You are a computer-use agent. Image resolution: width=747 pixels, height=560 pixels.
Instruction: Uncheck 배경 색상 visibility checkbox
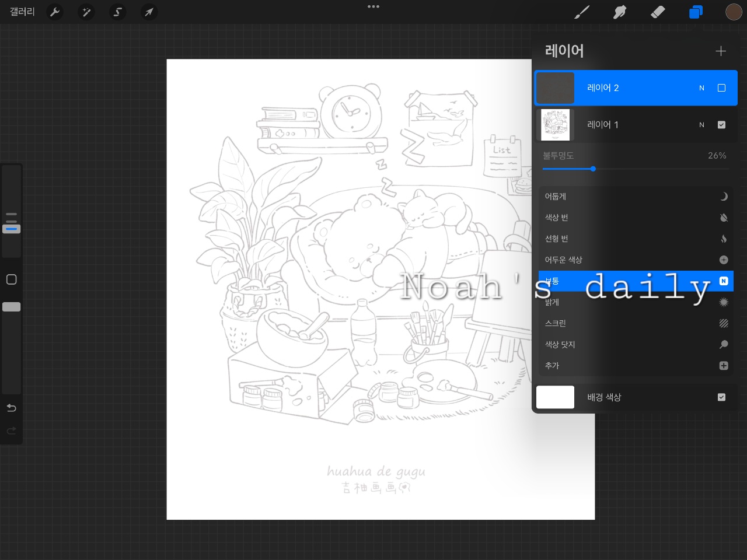[x=721, y=397]
